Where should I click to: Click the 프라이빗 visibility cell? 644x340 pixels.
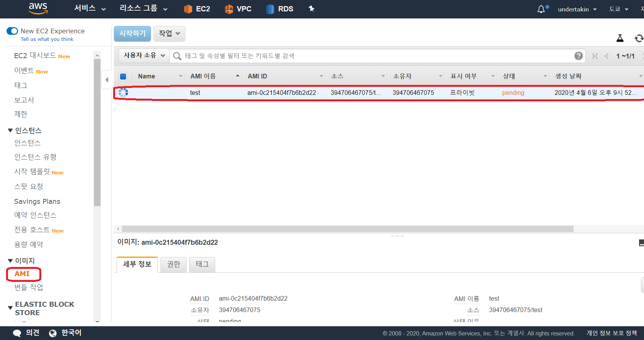coord(462,93)
